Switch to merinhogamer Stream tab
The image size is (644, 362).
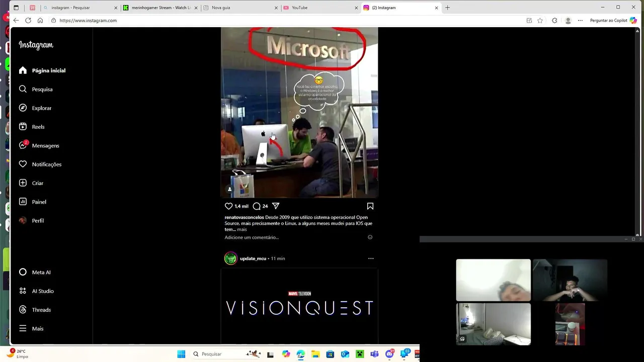click(x=160, y=8)
